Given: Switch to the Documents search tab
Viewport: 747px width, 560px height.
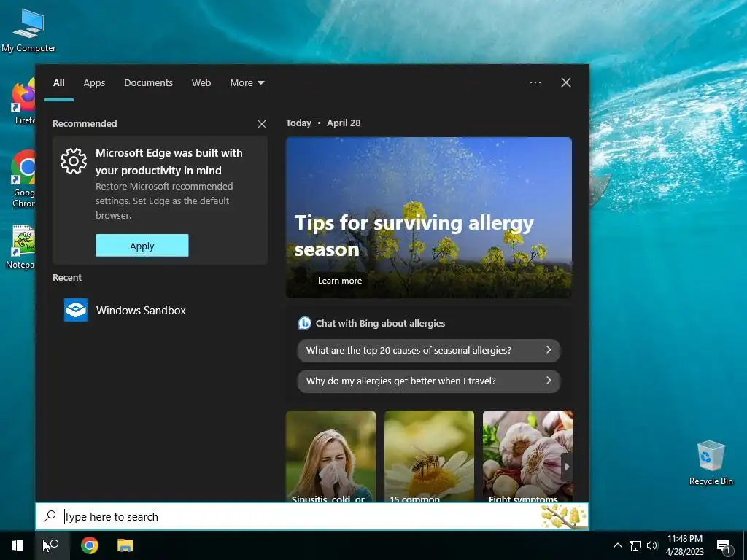Looking at the screenshot, I should [148, 83].
